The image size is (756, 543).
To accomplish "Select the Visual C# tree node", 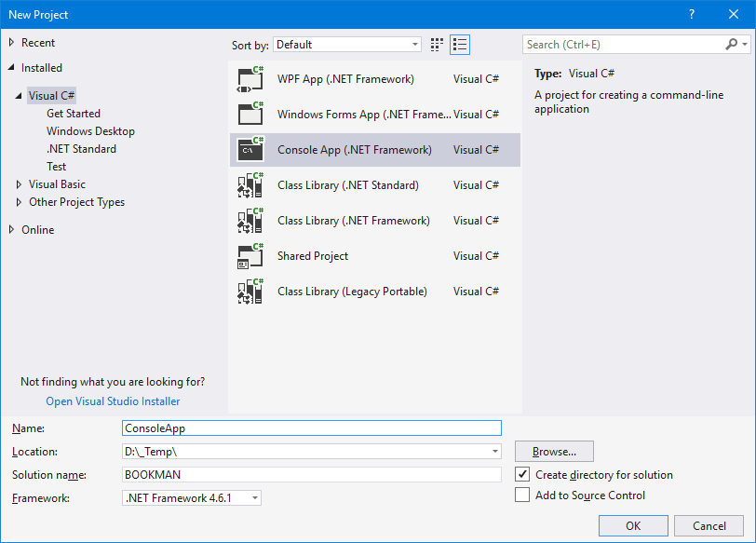I will 51,96.
